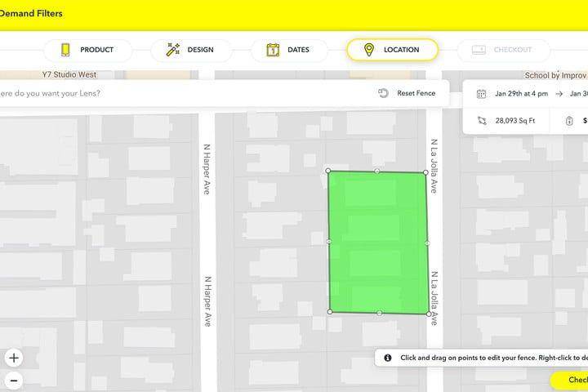Zoom out the map with the minus button
Screen dimensions: 588x392
click(14, 381)
